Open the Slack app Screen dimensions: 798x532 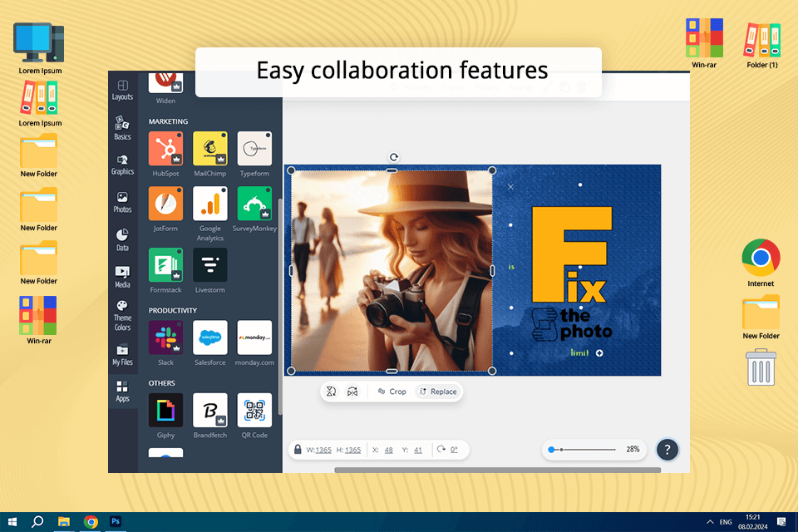click(x=165, y=337)
